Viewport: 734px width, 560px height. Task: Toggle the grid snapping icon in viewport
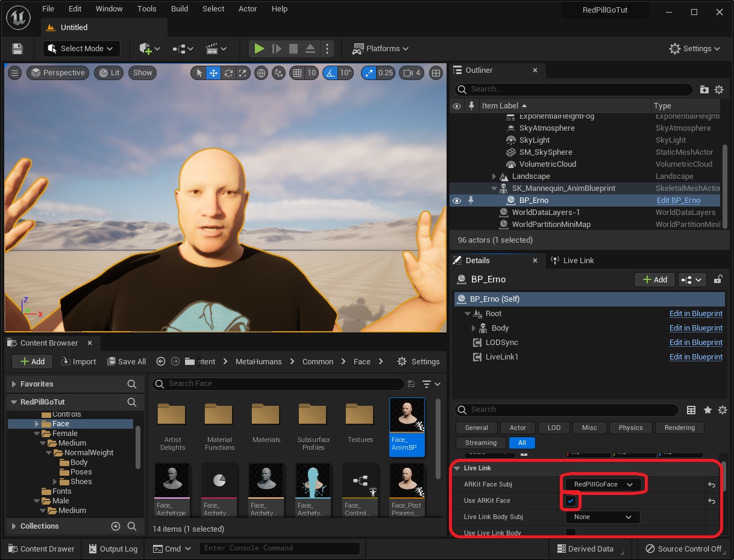tap(296, 73)
